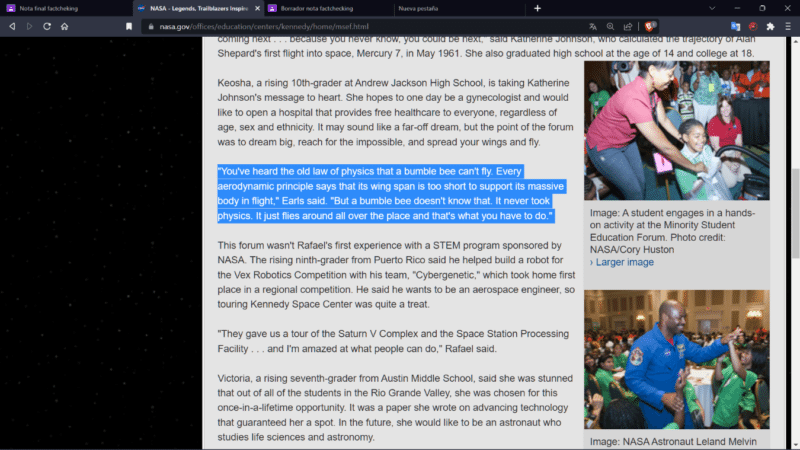The height and width of the screenshot is (450, 800).
Task: Click the Larger image link
Action: pyautogui.click(x=624, y=262)
